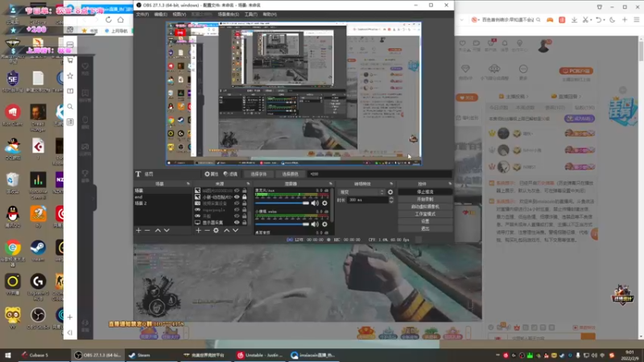Click the Windows Start button
This screenshot has width=644, height=362.
tap(8, 355)
